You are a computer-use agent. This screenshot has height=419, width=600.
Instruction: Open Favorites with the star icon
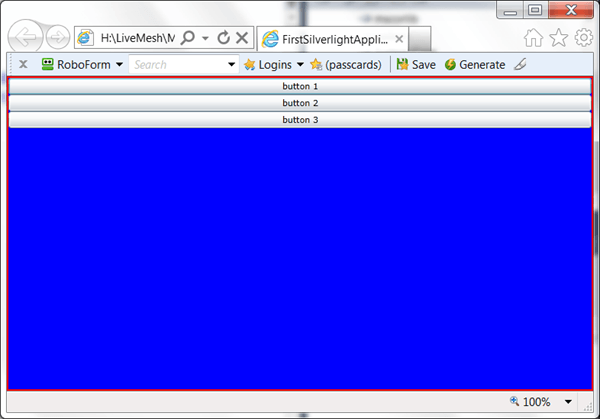(x=558, y=38)
